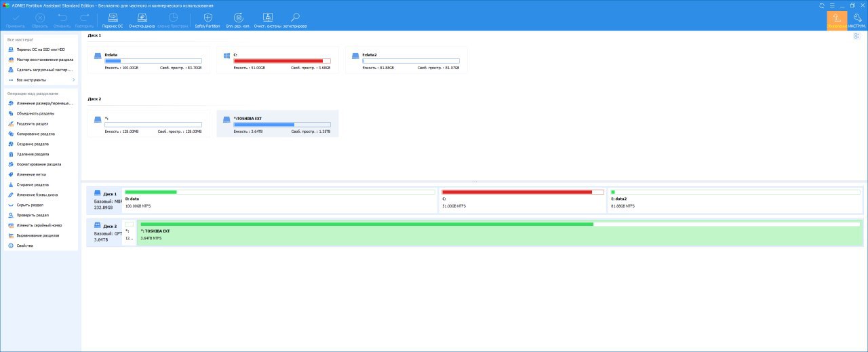Click the refresh icon in title bar
The image size is (868, 352).
(x=822, y=5)
